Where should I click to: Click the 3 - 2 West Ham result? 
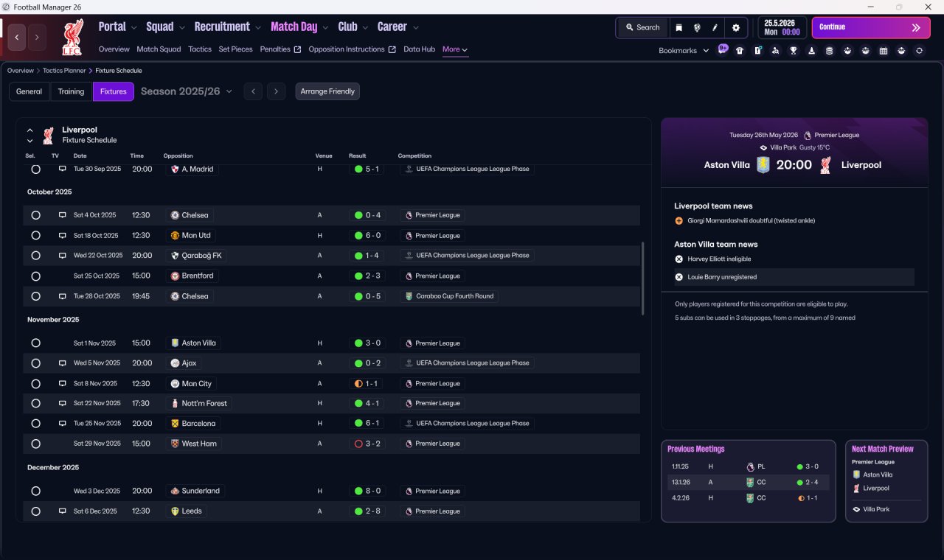pos(367,444)
